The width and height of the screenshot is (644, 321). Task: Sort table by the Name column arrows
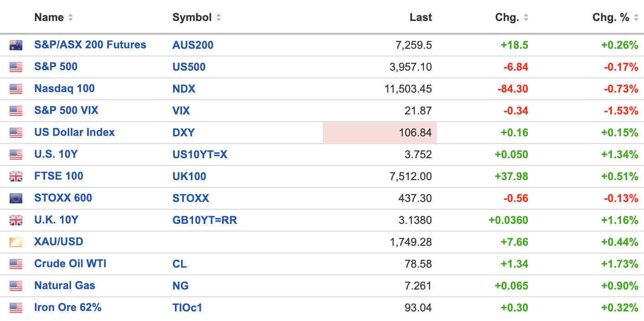70,18
